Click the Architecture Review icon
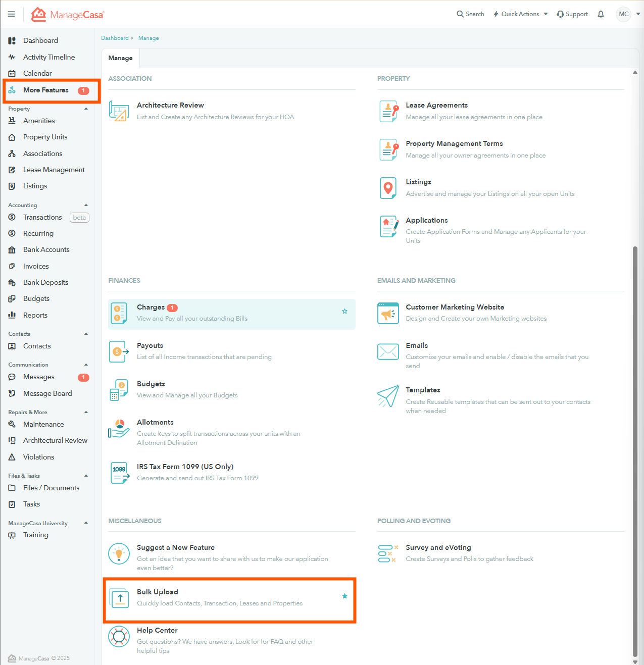Viewport: 644px width, 665px height. click(x=119, y=111)
